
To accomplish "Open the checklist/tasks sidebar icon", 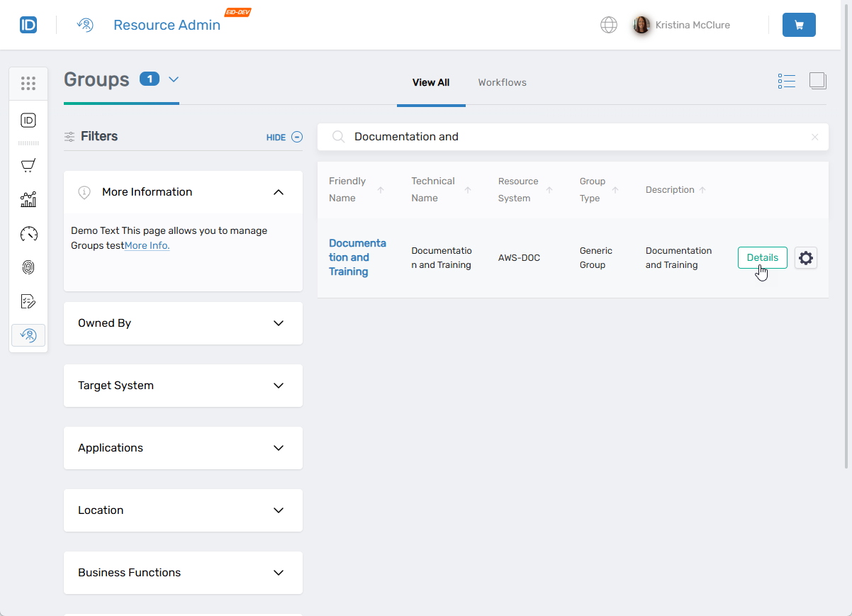I will click(28, 301).
